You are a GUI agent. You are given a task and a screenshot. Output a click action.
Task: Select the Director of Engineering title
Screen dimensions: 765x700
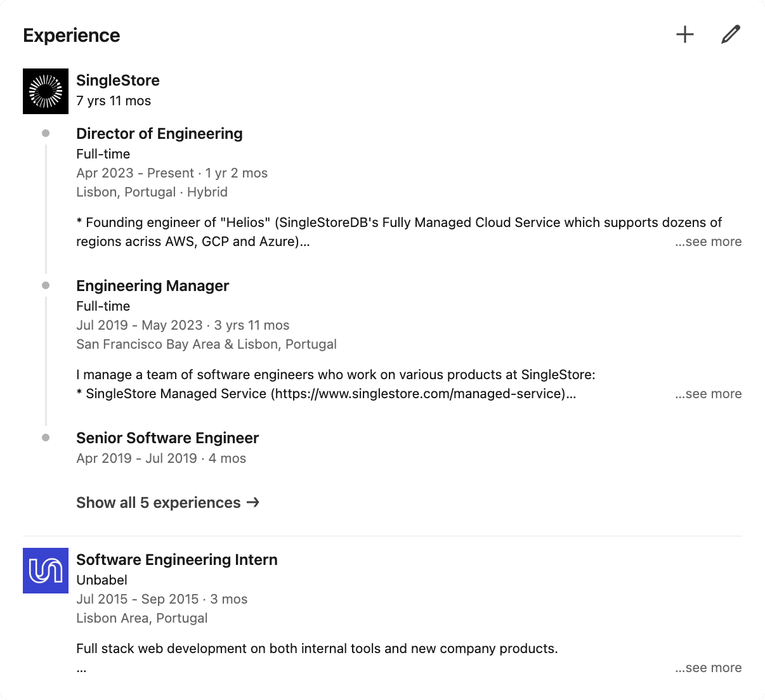click(159, 134)
